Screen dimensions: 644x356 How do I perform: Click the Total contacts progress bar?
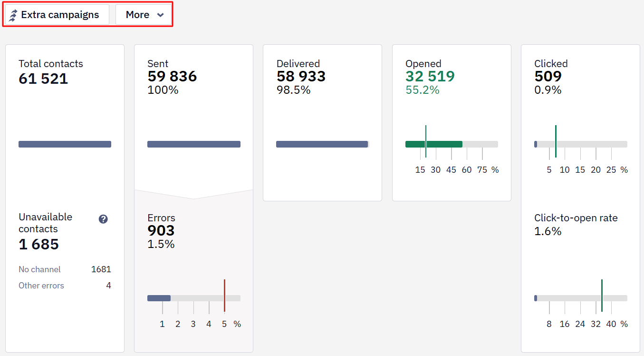[x=65, y=144]
